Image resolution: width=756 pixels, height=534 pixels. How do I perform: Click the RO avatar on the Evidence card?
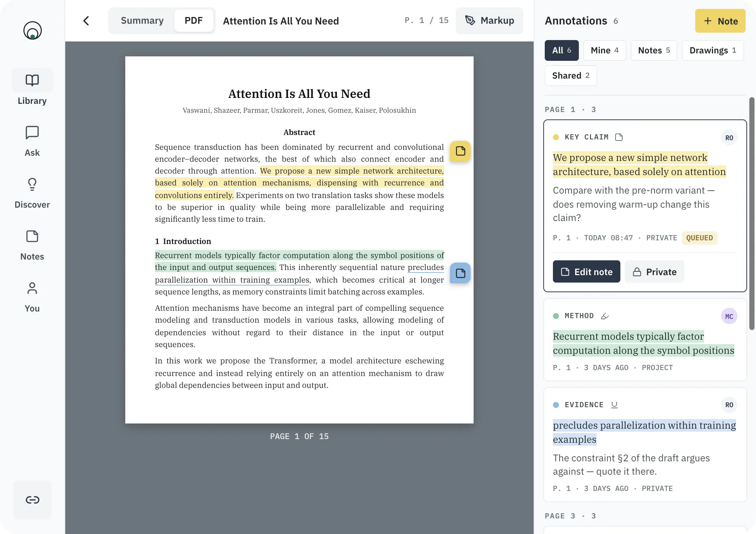point(729,405)
